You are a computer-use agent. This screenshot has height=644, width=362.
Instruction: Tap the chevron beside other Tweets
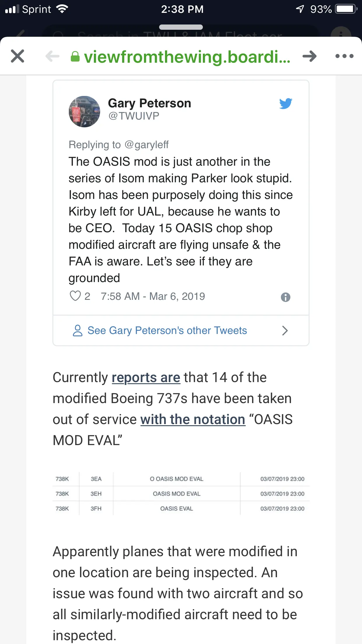click(x=285, y=330)
